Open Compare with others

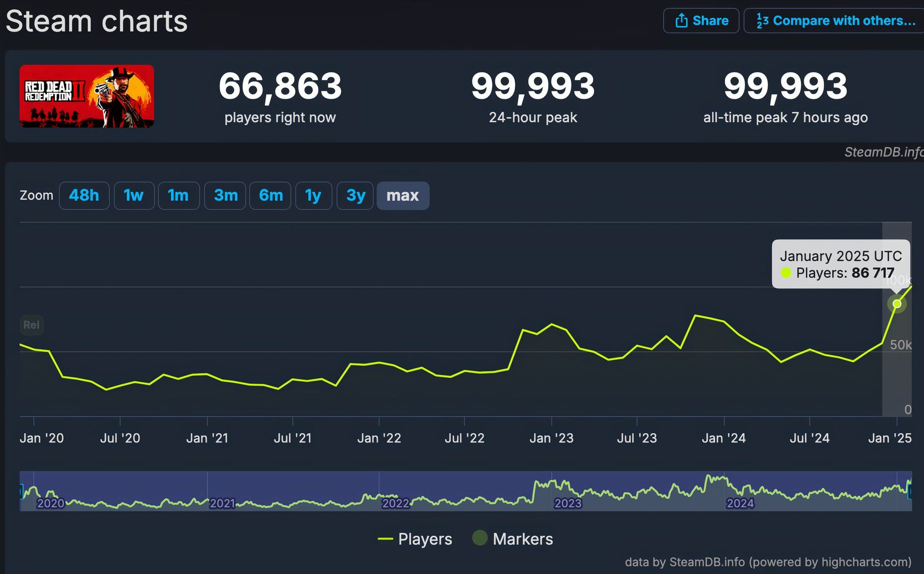[834, 21]
